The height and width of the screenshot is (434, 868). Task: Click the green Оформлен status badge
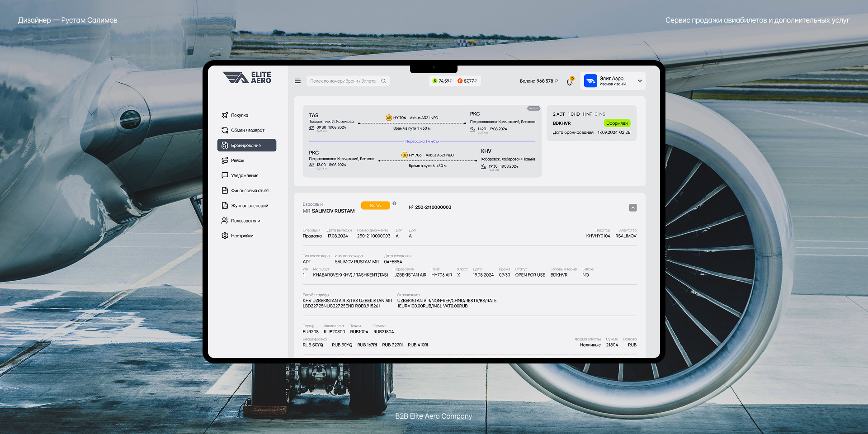tap(617, 123)
